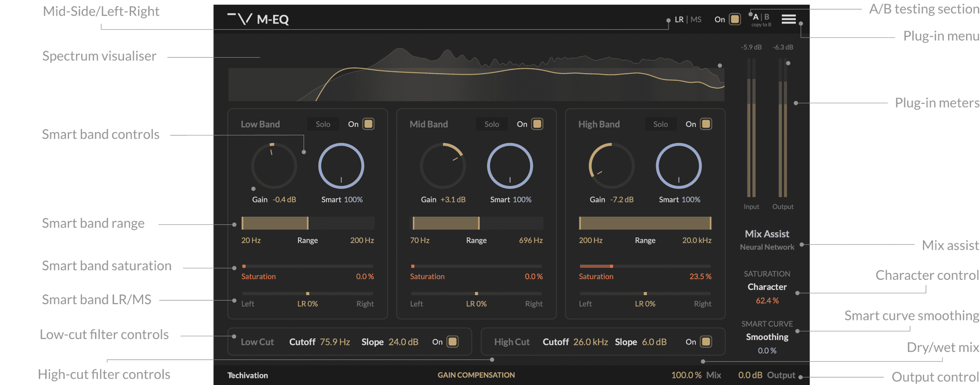
Task: Click the Output level meter
Action: tap(783, 128)
